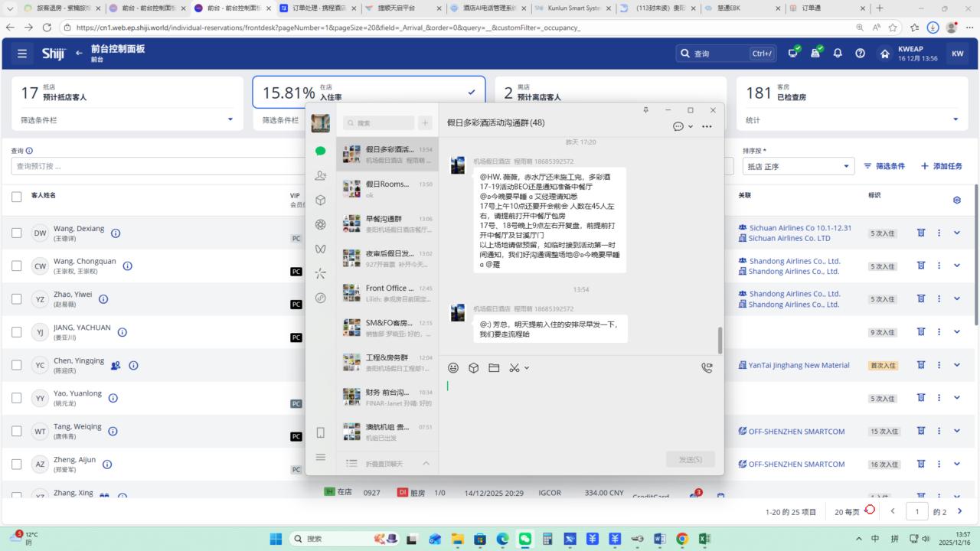Image resolution: width=980 pixels, height=551 pixels.
Task: Open the Front Office chat conversation
Action: pos(387,293)
